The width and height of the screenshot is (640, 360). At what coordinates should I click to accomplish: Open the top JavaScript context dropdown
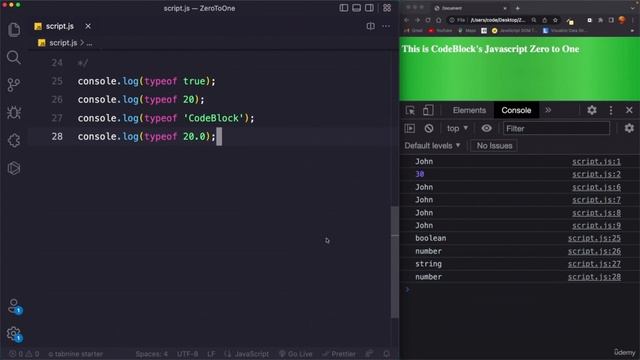point(457,129)
